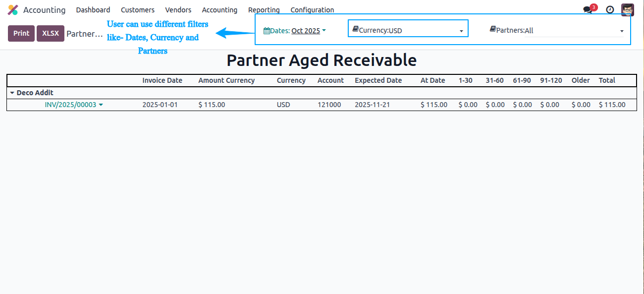The width and height of the screenshot is (644, 294).
Task: Click the Amount Currency column header
Action: [226, 80]
